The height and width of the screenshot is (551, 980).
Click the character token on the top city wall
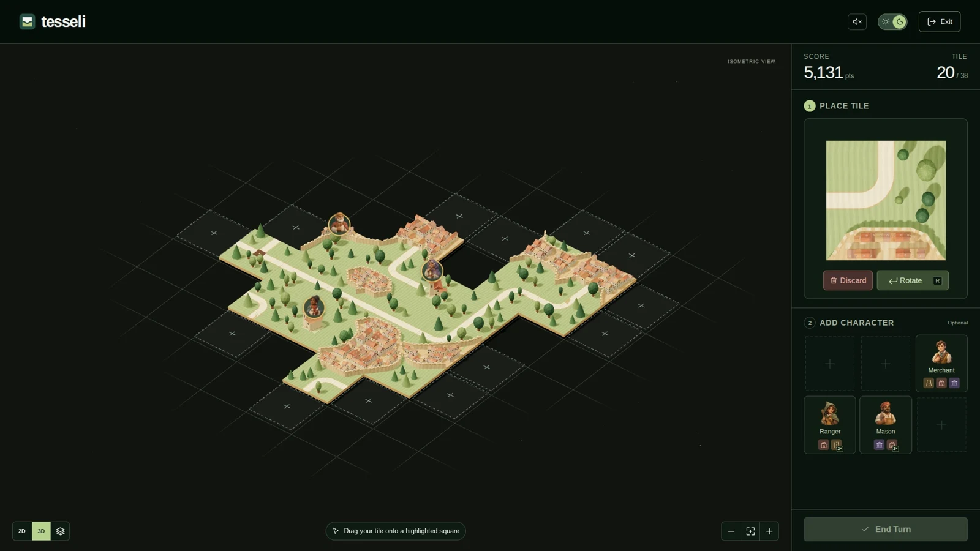(339, 224)
